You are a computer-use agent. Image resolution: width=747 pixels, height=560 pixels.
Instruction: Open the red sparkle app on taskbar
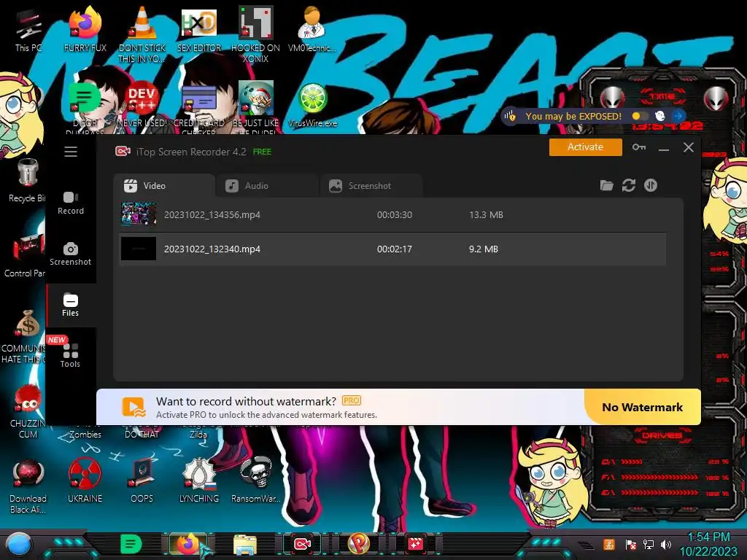(415, 544)
